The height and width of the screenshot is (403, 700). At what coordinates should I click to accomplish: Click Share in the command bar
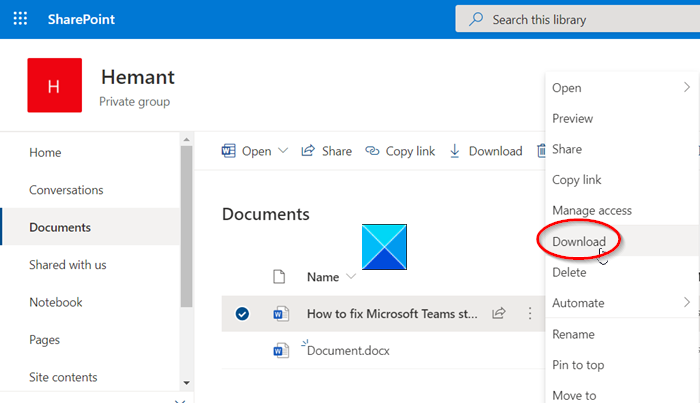[326, 151]
